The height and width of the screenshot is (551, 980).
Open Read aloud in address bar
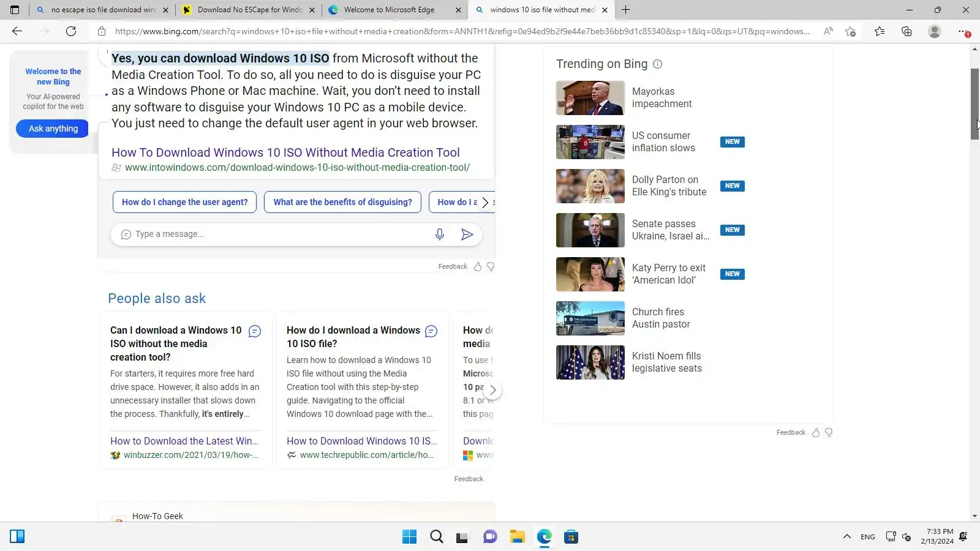click(x=828, y=31)
